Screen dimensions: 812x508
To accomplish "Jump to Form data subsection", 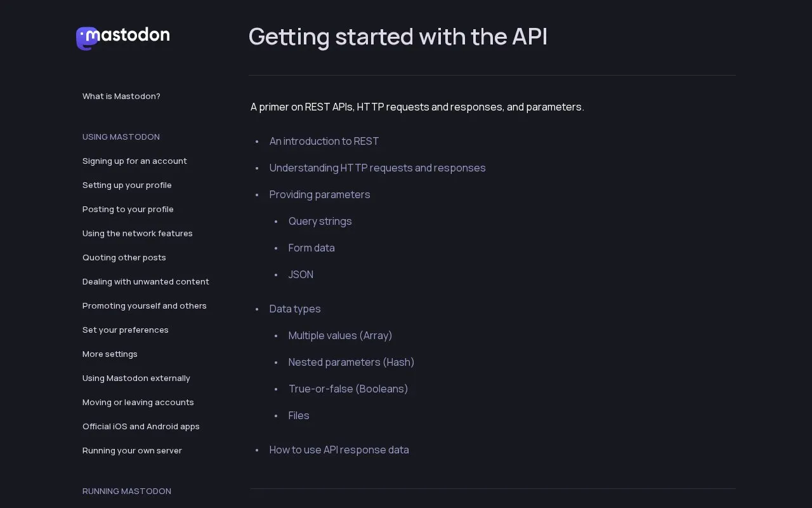I will [311, 248].
